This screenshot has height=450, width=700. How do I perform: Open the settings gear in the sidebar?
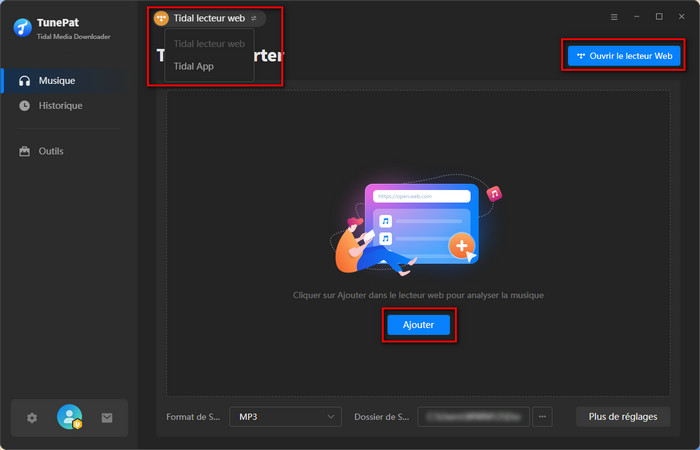pyautogui.click(x=32, y=418)
